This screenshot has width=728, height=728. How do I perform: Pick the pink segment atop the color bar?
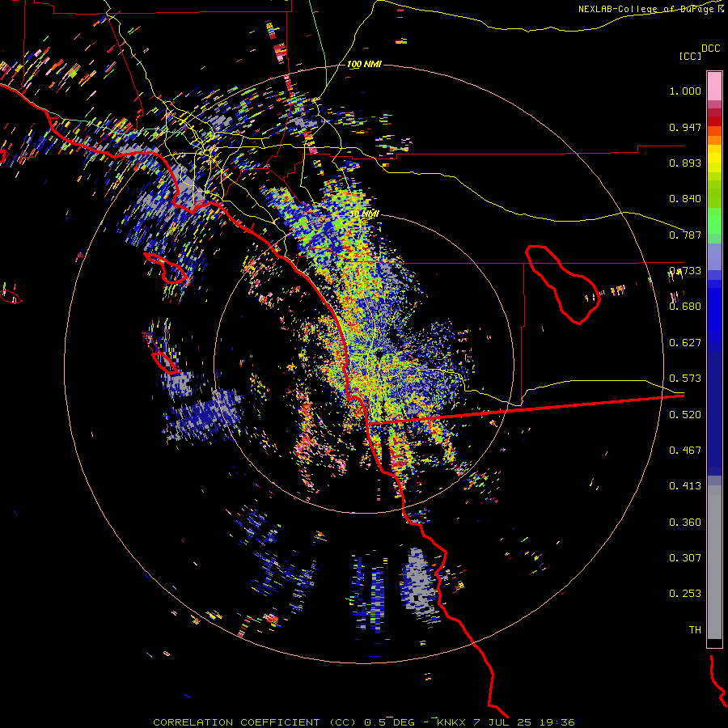click(x=714, y=86)
